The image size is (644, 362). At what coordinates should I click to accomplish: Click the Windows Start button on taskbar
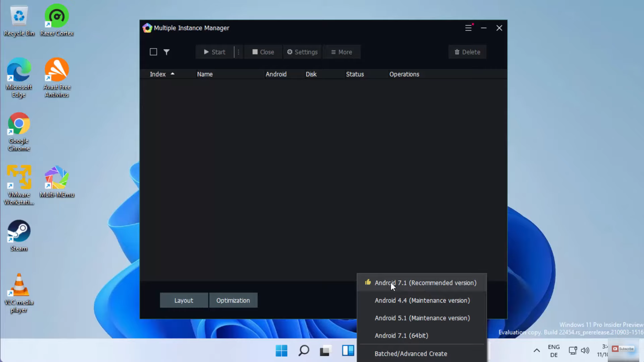[x=281, y=351]
